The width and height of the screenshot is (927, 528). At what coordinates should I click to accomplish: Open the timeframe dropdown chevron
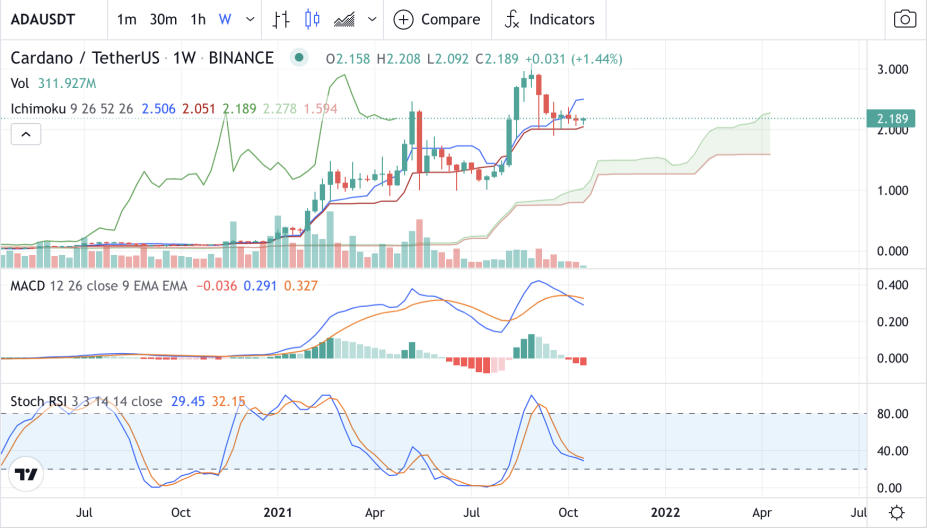click(248, 19)
